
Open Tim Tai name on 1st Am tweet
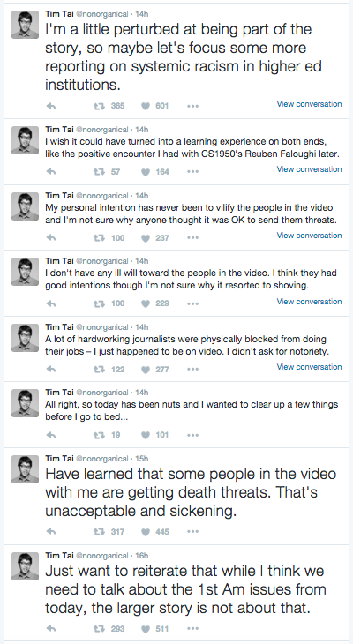(x=60, y=555)
